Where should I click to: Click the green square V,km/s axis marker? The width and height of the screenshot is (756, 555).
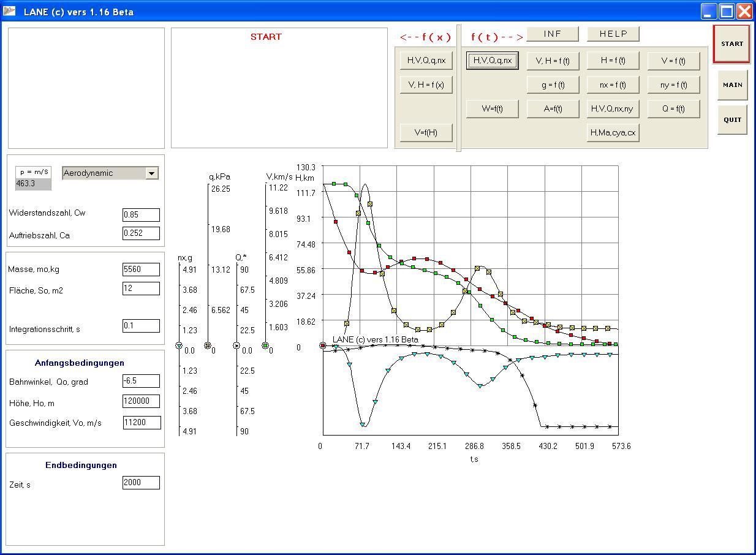coord(265,345)
